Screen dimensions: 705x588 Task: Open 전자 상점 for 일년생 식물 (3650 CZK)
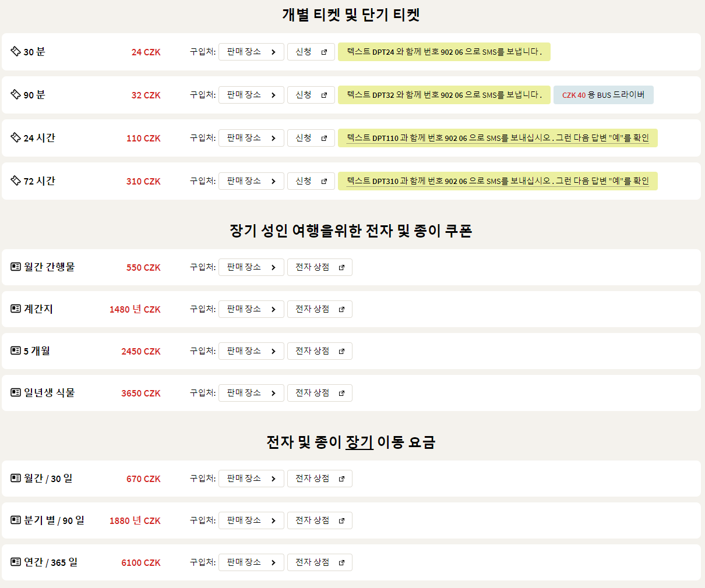coord(320,393)
